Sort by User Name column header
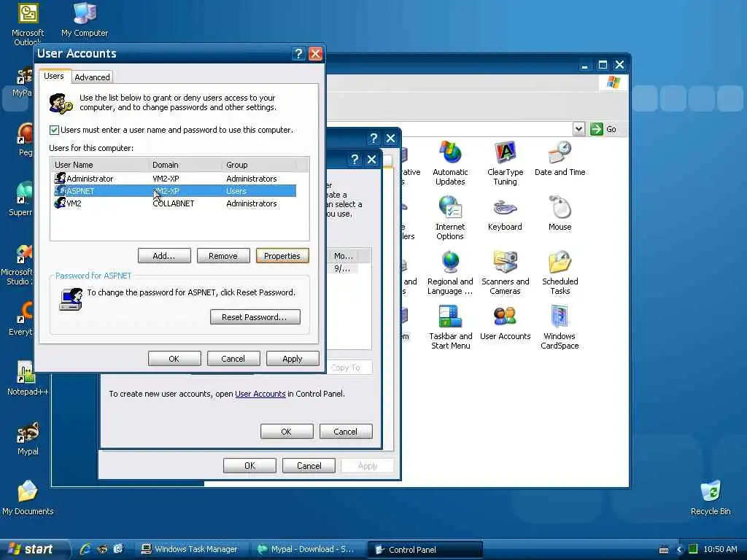Viewport: 747px width, 560px height. point(100,165)
